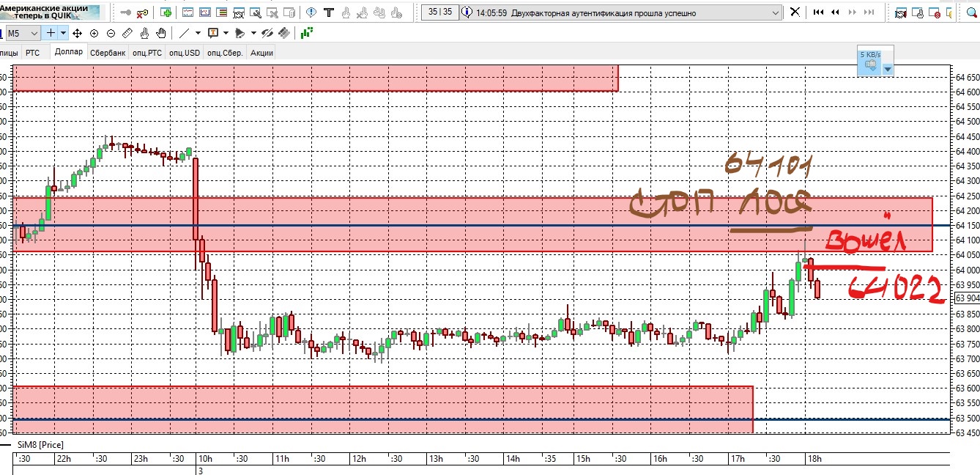Viewport: 980px width, 475px height.
Task: Click the handshake trades table icon
Action: 238,12
